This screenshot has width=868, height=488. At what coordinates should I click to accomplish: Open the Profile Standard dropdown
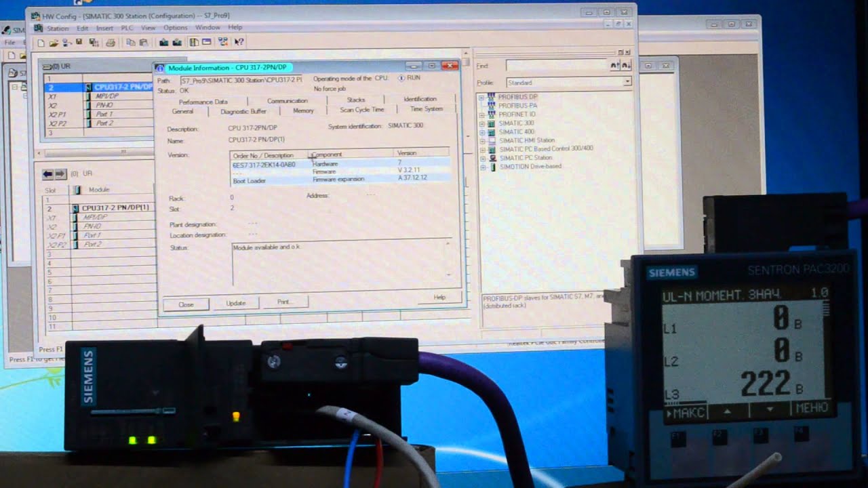627,82
